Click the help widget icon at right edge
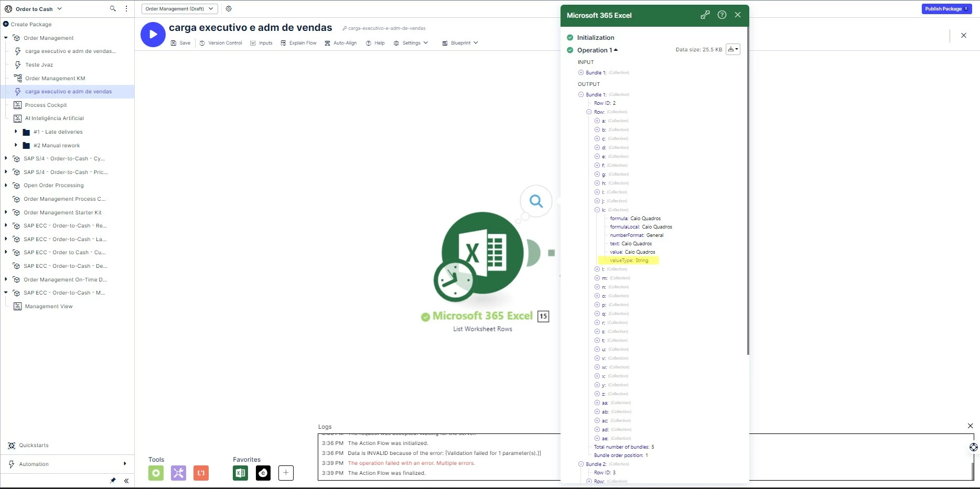Viewport: 980px width, 489px height. coord(974,447)
